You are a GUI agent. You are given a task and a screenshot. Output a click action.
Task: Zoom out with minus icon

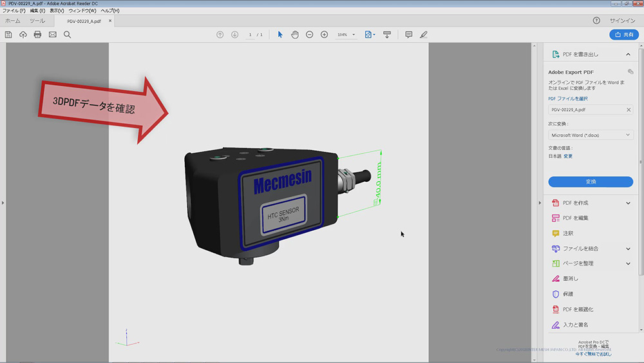310,35
